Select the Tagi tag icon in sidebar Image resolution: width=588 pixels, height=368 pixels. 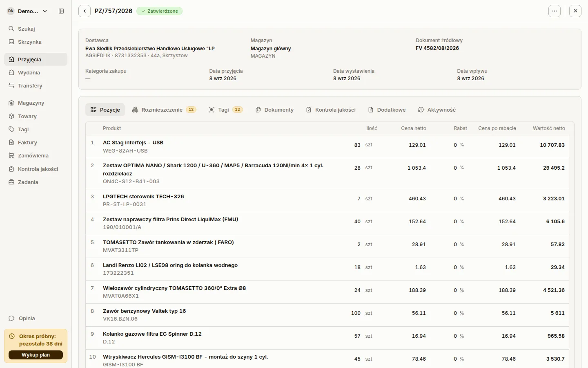click(11, 129)
